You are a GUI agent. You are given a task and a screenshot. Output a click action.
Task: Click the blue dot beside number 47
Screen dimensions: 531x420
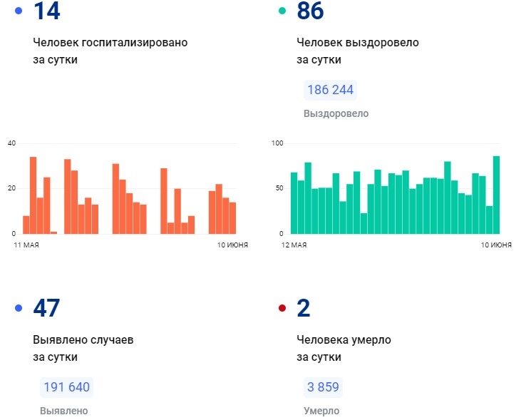[19, 308]
